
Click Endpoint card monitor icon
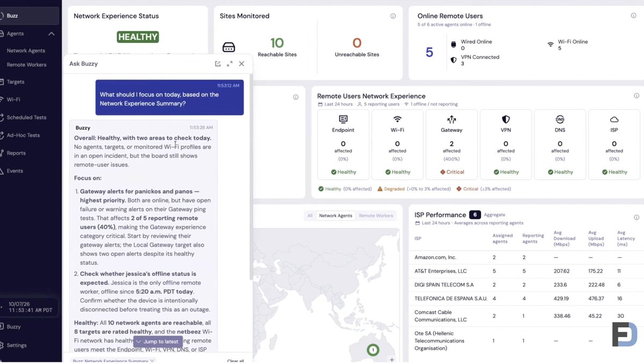point(343,119)
